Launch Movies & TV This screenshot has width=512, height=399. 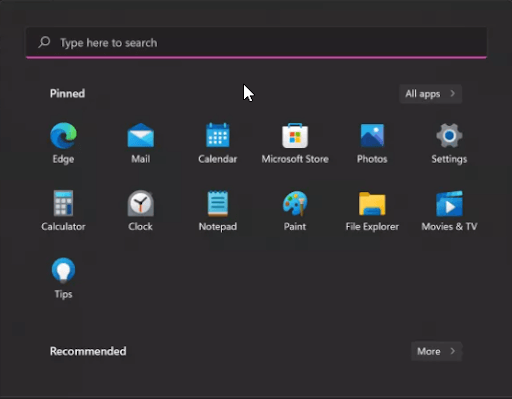pos(449,211)
